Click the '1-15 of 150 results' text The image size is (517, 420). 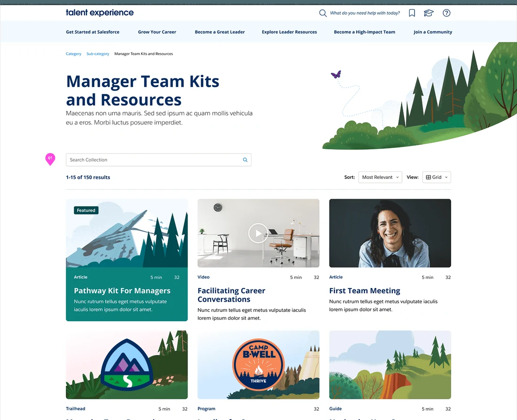[x=88, y=178]
